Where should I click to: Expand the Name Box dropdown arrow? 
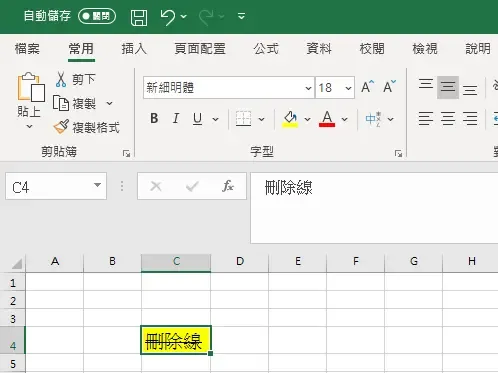tap(97, 185)
